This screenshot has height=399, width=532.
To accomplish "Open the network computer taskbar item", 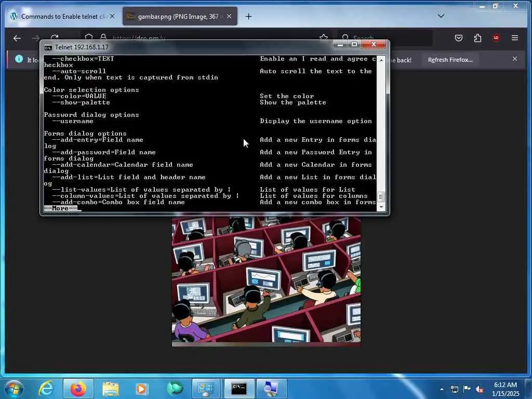I will [271, 389].
